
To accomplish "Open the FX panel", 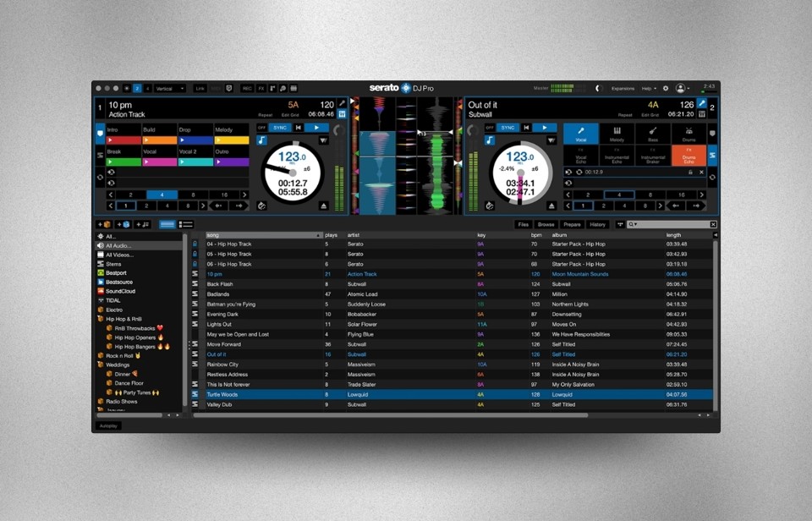I will 261,89.
